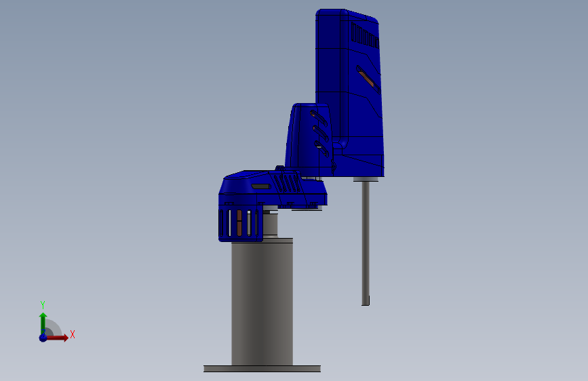The height and width of the screenshot is (381, 588).
Task: Click the green Y axis arrow of the triad
Action: [43, 323]
